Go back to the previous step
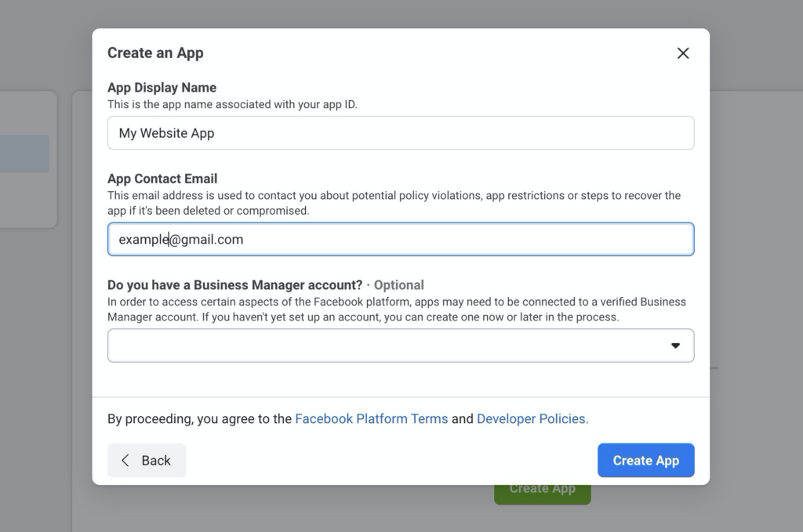 click(146, 461)
